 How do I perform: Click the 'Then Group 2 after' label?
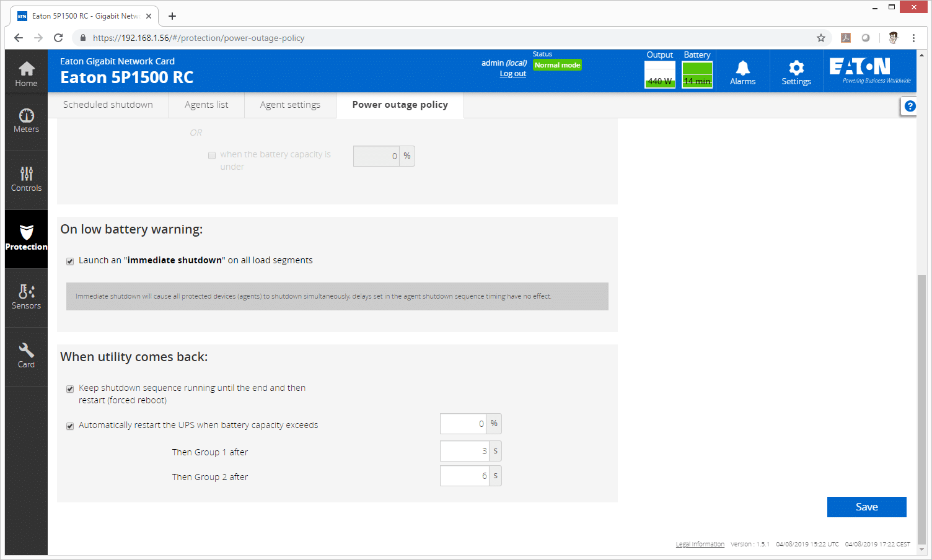point(210,477)
